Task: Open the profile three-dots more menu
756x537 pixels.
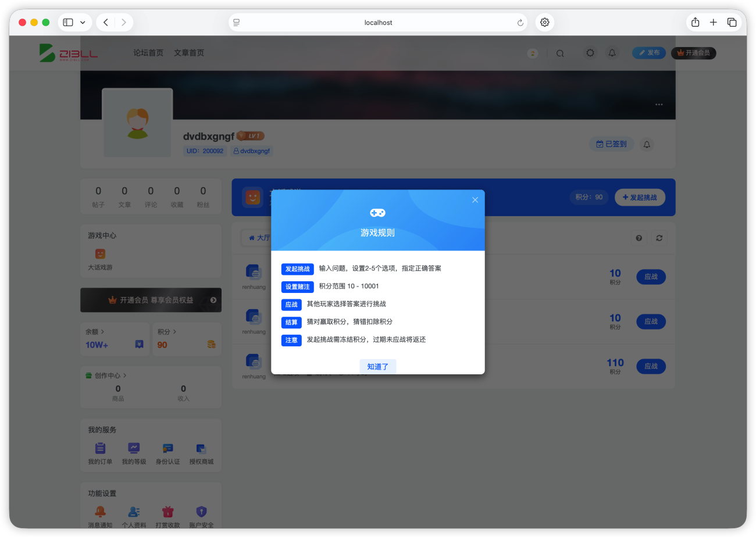Action: (659, 105)
